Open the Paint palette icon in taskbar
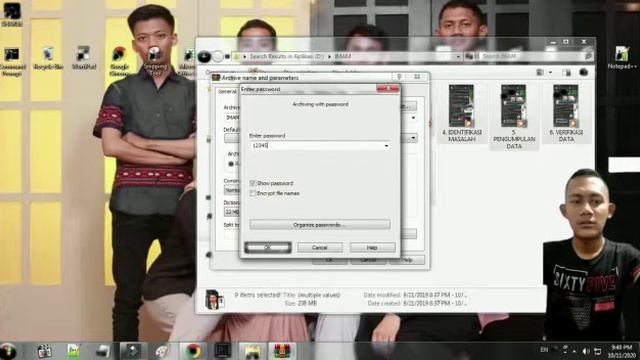 162,351
